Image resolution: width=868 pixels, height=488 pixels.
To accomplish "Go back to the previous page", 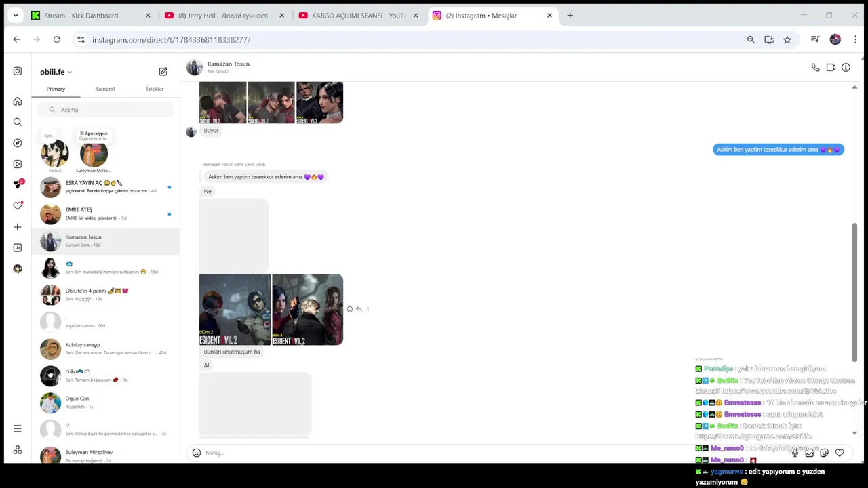I will tap(16, 40).
